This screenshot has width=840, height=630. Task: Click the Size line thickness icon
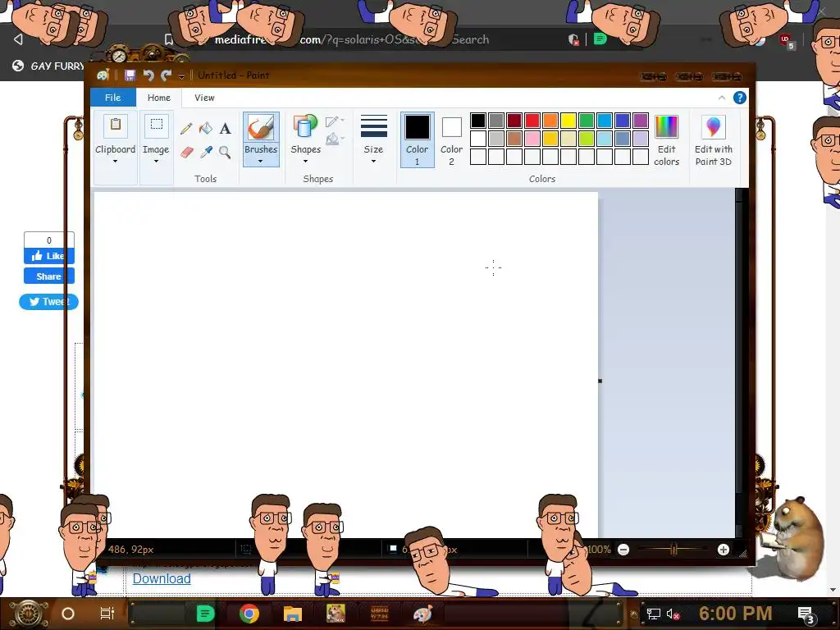(x=373, y=126)
